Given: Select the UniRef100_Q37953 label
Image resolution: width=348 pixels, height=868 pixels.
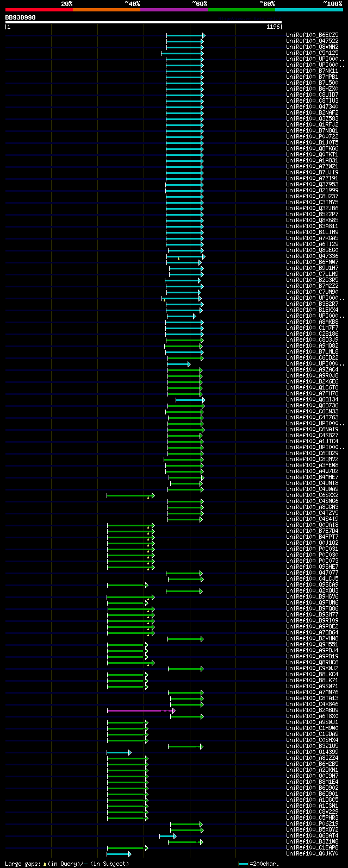Looking at the screenshot, I should click(x=312, y=185).
